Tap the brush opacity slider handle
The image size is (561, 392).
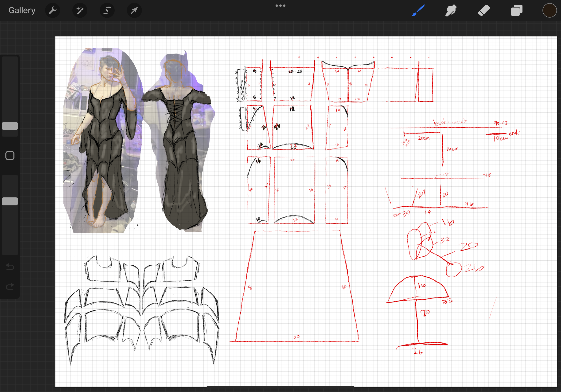pos(10,201)
